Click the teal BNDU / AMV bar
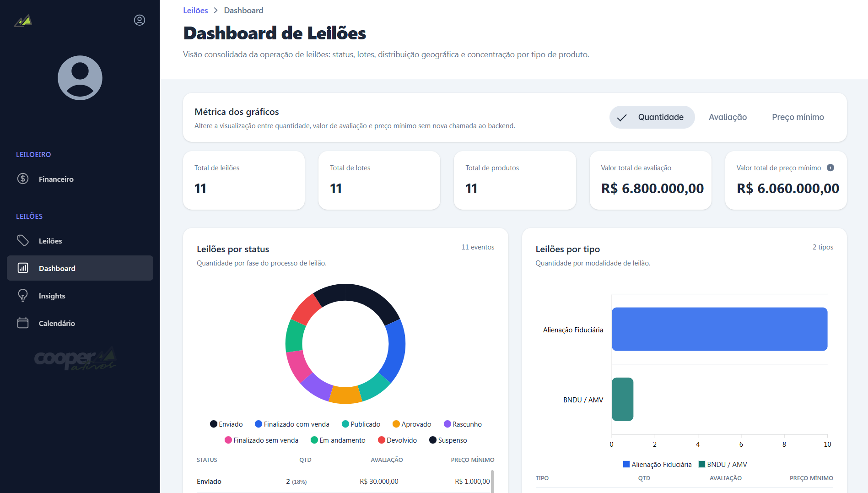 (x=622, y=399)
